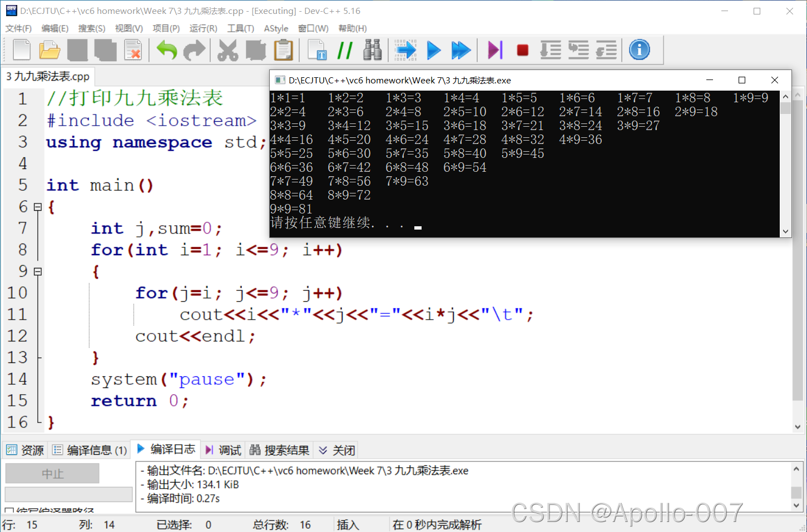Switch to the 搜索结果 tab
Image resolution: width=807 pixels, height=532 pixels.
click(279, 450)
